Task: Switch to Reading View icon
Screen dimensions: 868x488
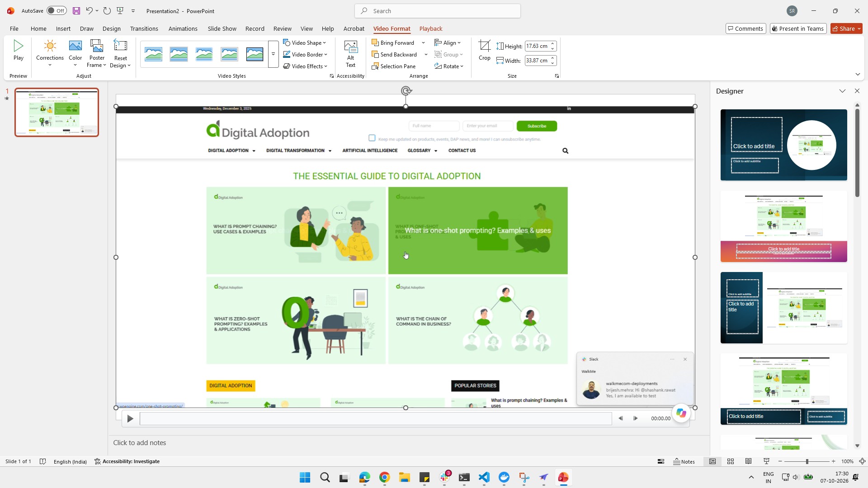Action: tap(748, 461)
